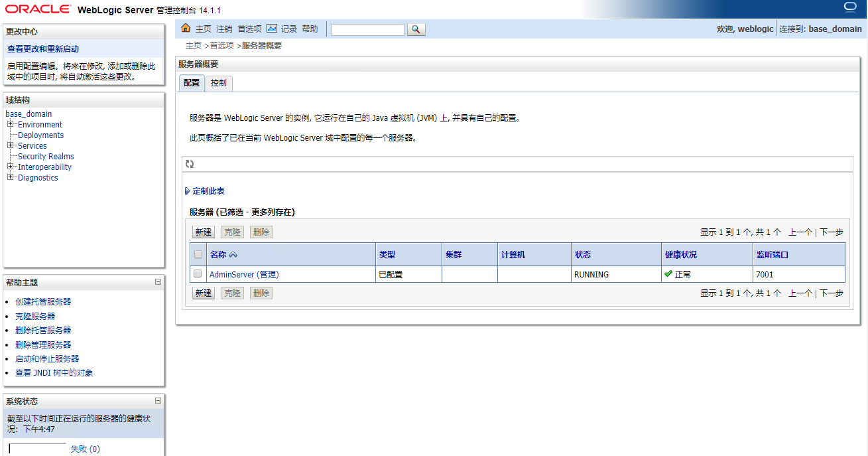Click the record chart icon beside 记录

point(272,29)
